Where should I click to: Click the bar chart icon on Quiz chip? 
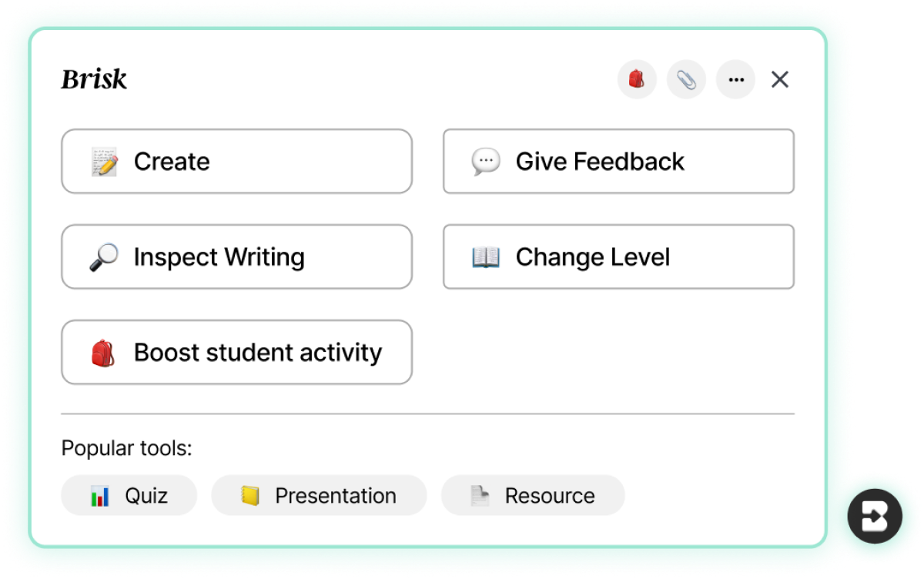point(100,496)
